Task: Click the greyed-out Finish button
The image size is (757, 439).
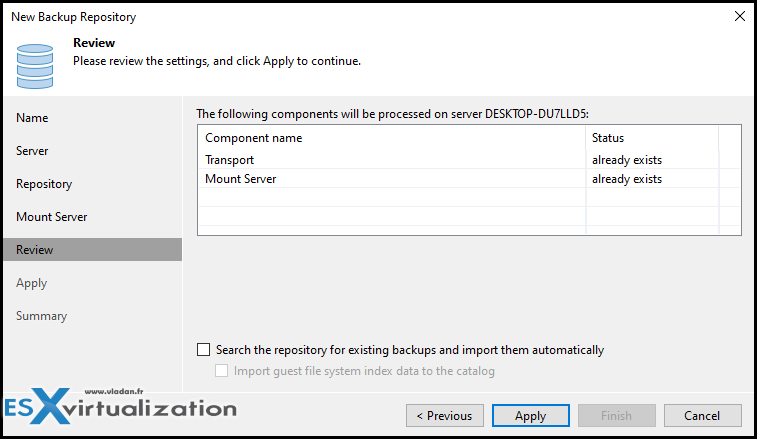Action: [x=617, y=416]
